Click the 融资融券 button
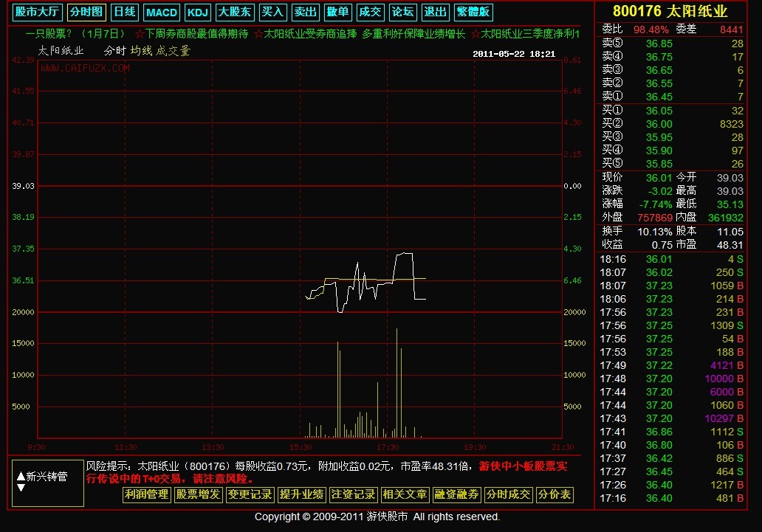 point(457,494)
